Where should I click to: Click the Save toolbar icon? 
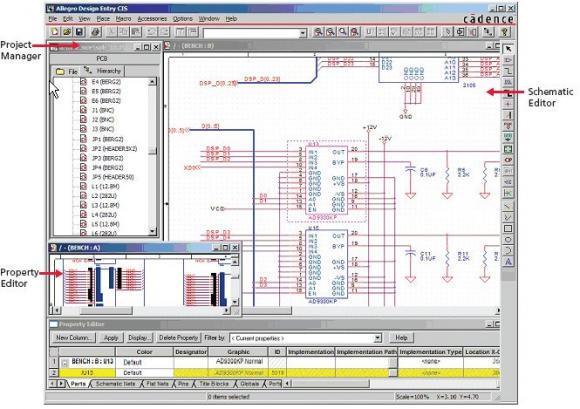[79, 32]
